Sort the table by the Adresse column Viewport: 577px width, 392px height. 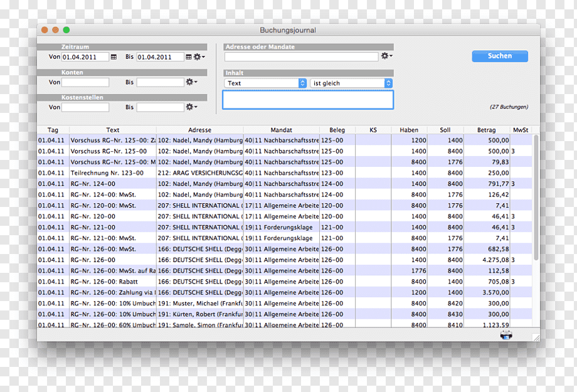[199, 130]
